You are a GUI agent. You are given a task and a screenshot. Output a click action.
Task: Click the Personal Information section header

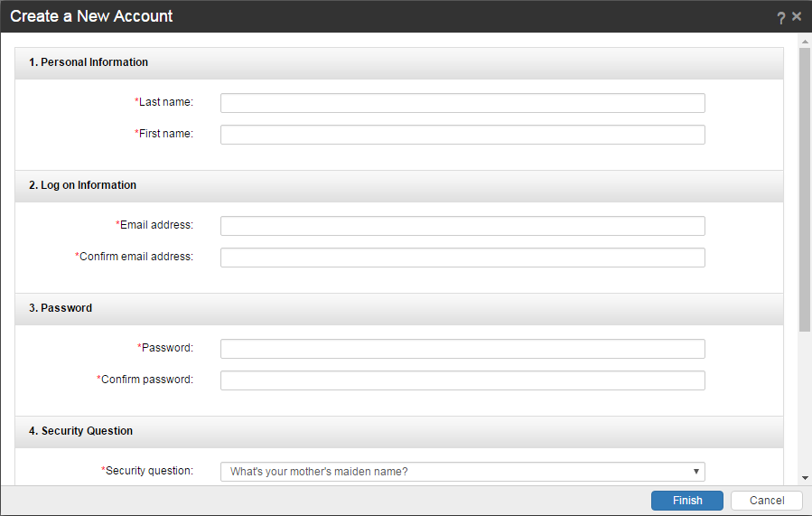coord(89,62)
